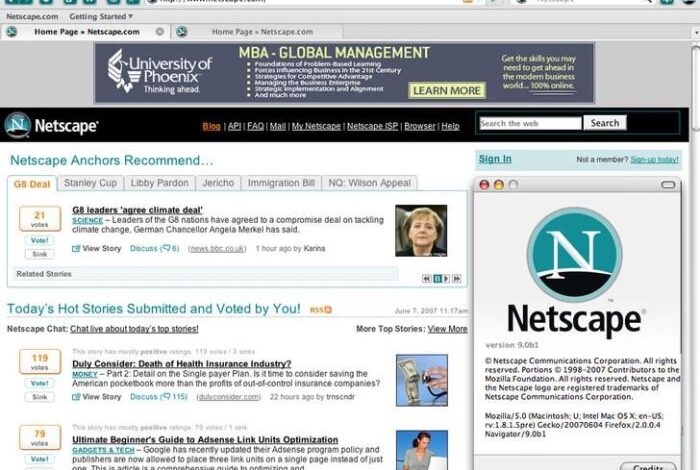Open the API link

coord(234,126)
